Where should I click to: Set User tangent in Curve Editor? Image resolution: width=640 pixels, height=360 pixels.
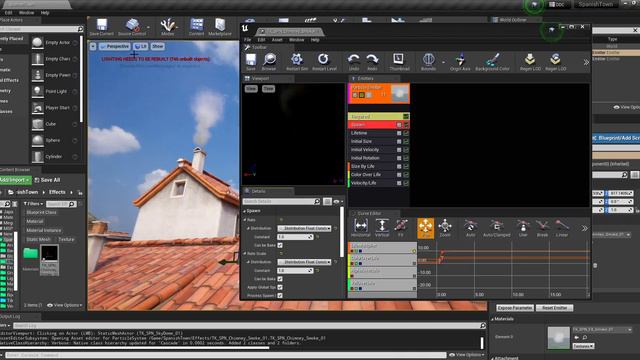pos(523,226)
